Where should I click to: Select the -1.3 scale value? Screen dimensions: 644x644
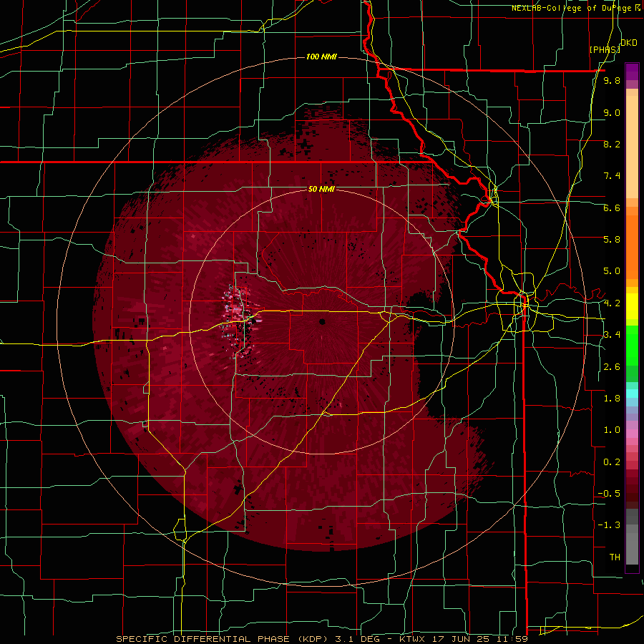click(609, 525)
